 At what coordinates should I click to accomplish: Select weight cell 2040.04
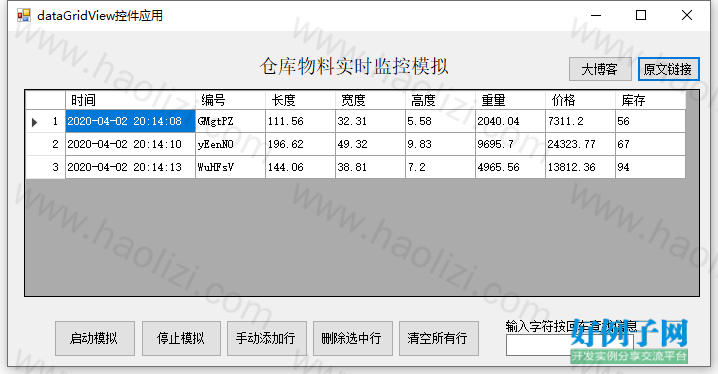(x=511, y=121)
